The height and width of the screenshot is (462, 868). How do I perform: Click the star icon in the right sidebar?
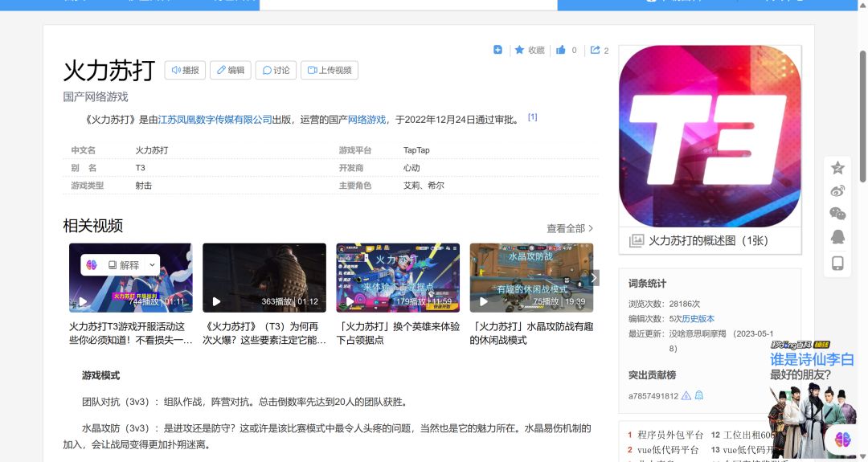(x=837, y=168)
